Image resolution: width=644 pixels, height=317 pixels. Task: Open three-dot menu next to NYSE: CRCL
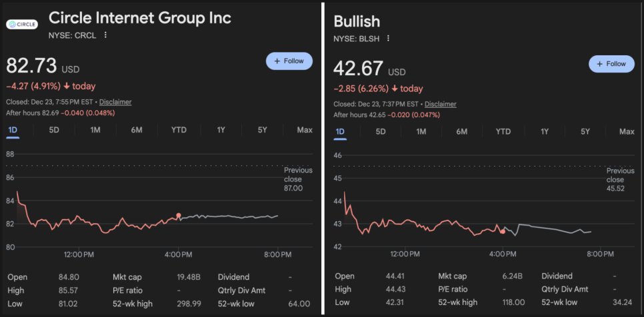(x=105, y=35)
